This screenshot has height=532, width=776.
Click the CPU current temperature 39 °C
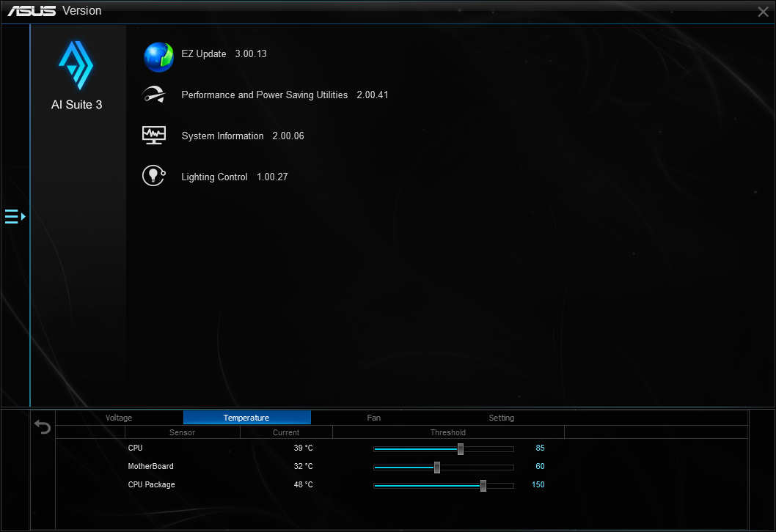click(x=304, y=448)
